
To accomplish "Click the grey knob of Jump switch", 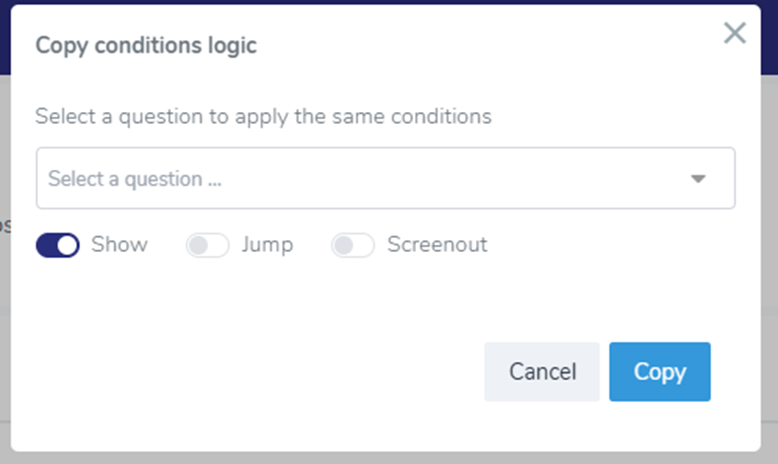I will pyautogui.click(x=197, y=245).
